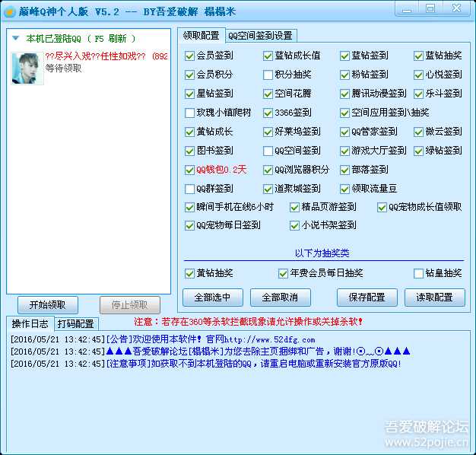
Task: Disable the QQ宠物成长值领取 checkbox
Action: [382, 207]
